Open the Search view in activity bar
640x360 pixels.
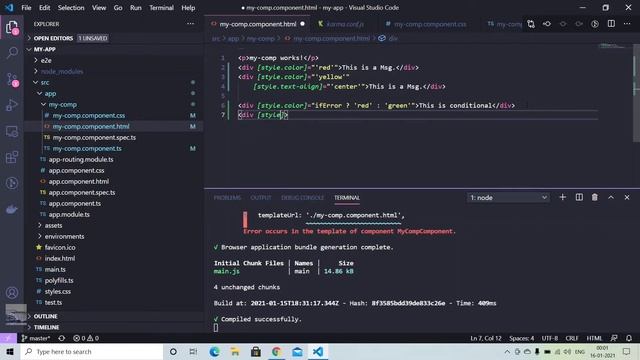pos(12,53)
